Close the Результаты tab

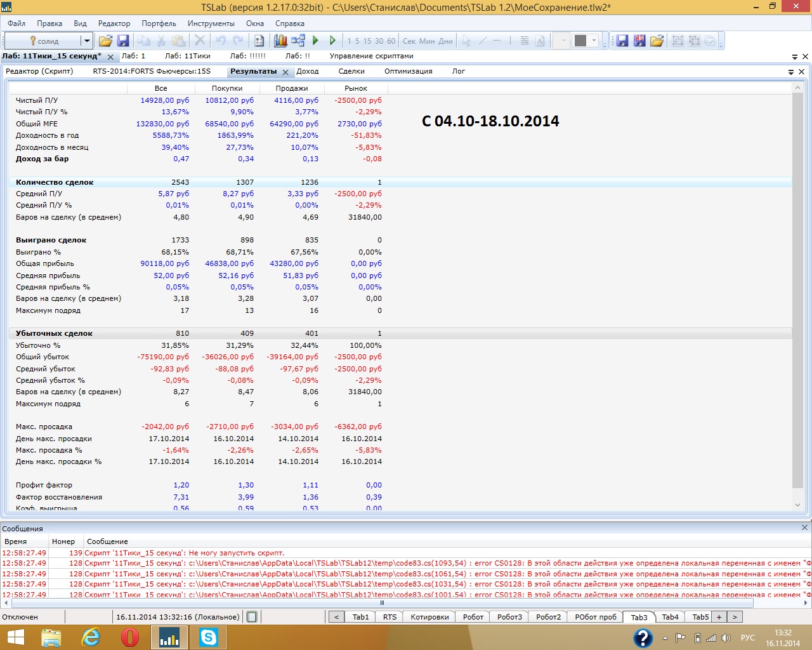[x=285, y=72]
